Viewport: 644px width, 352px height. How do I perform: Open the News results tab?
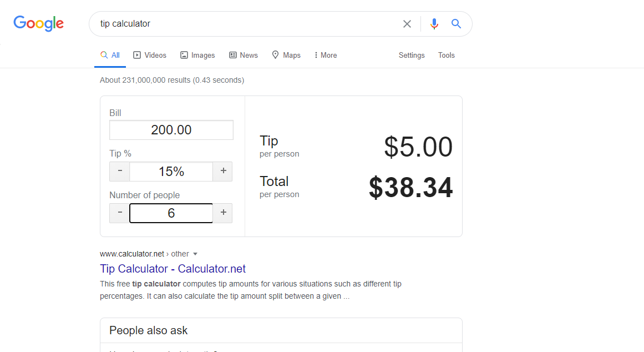244,56
